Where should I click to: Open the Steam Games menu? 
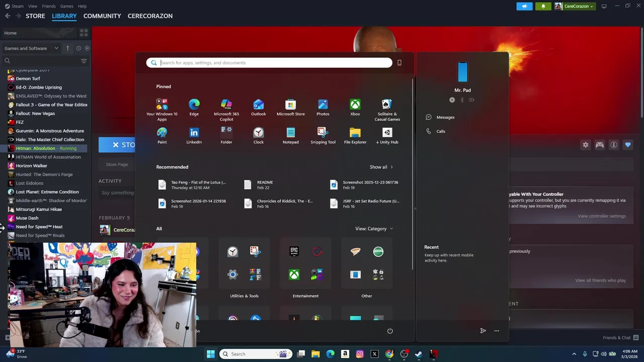click(x=66, y=6)
